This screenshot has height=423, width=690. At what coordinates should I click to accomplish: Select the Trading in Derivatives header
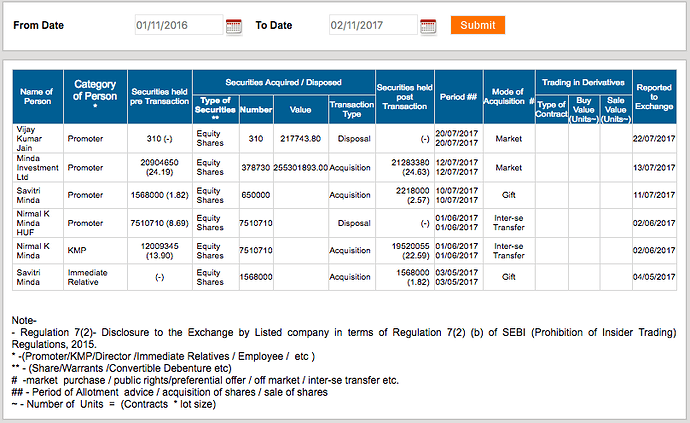click(x=584, y=80)
